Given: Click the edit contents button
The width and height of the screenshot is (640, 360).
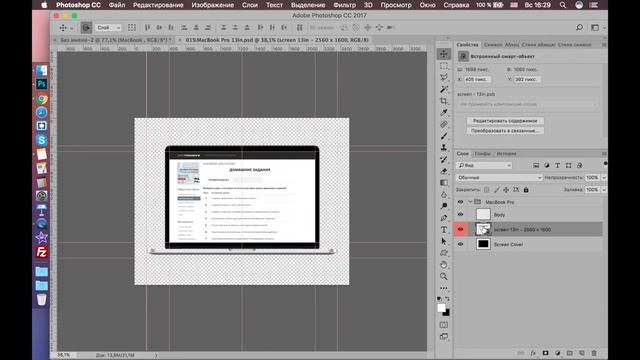Looking at the screenshot, I should (505, 121).
